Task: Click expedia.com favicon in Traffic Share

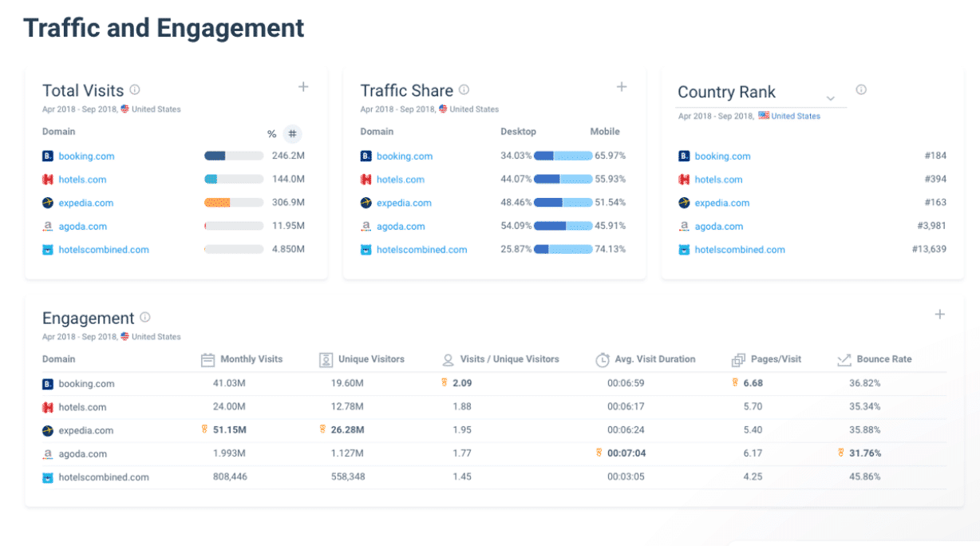Action: click(366, 203)
